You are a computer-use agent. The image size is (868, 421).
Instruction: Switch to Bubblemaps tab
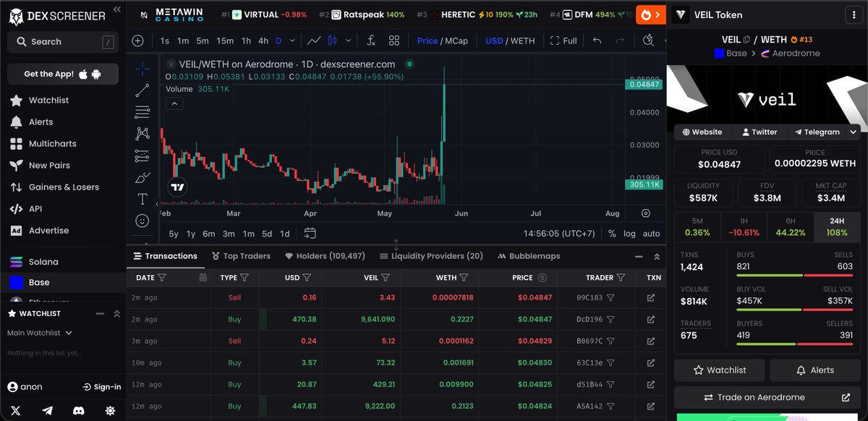pyautogui.click(x=529, y=256)
